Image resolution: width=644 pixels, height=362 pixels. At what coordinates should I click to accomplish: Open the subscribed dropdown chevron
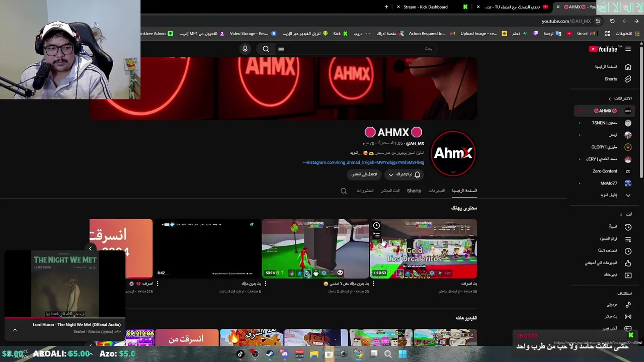click(x=391, y=174)
